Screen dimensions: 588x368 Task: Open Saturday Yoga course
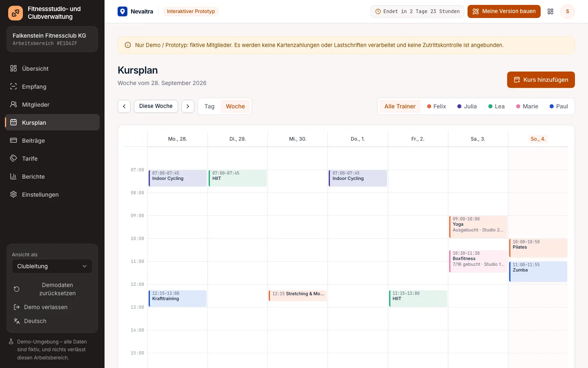tap(478, 227)
